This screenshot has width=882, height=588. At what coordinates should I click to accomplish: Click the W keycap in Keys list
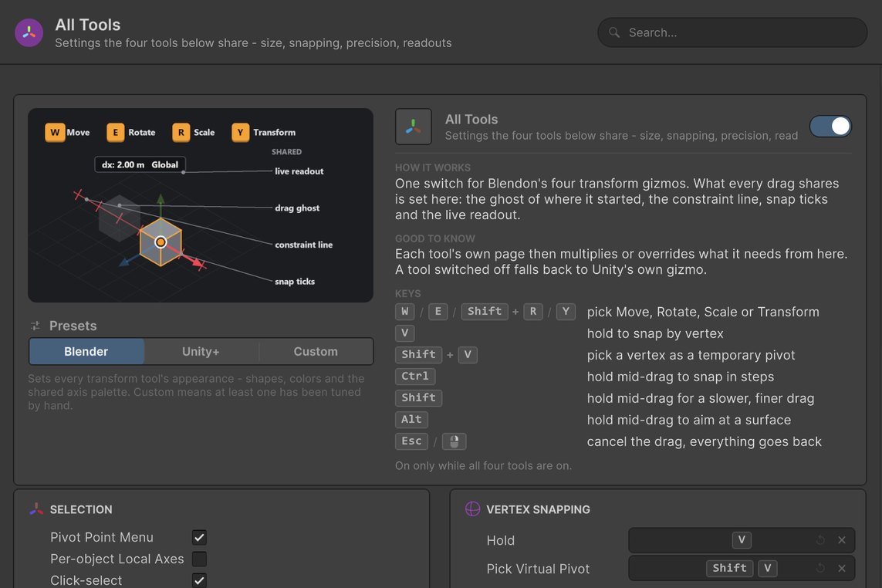click(405, 312)
